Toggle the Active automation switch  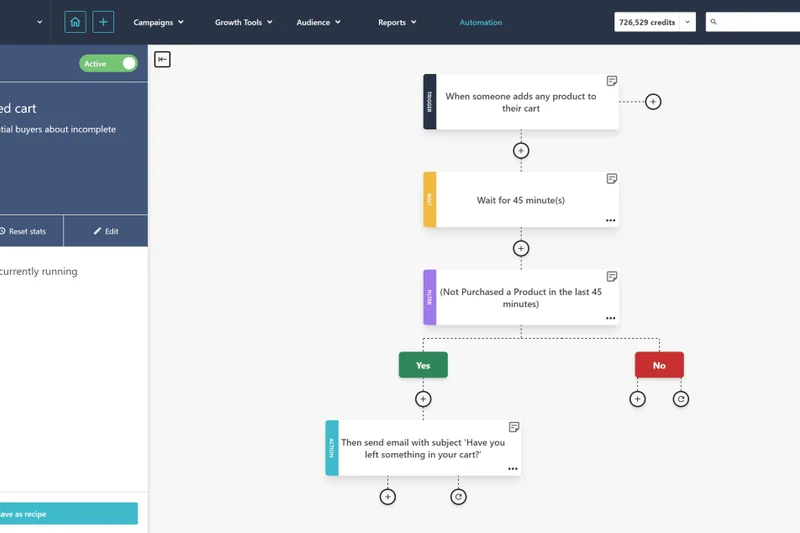coord(109,63)
